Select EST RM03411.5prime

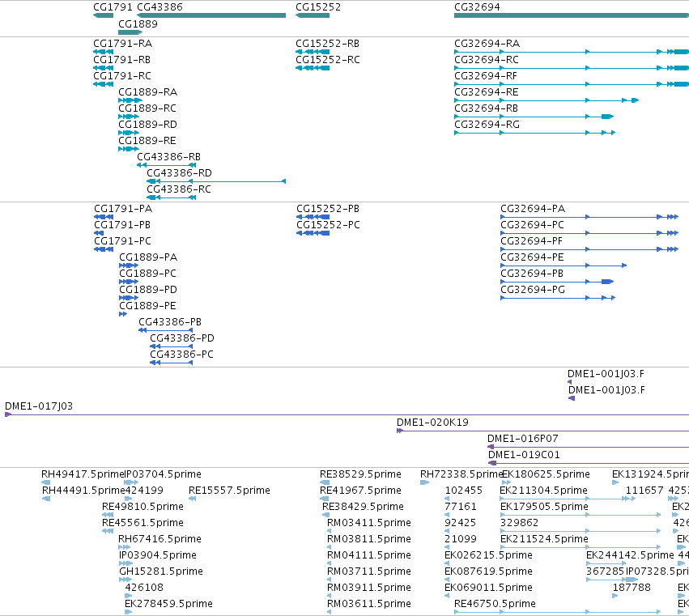[x=369, y=523]
